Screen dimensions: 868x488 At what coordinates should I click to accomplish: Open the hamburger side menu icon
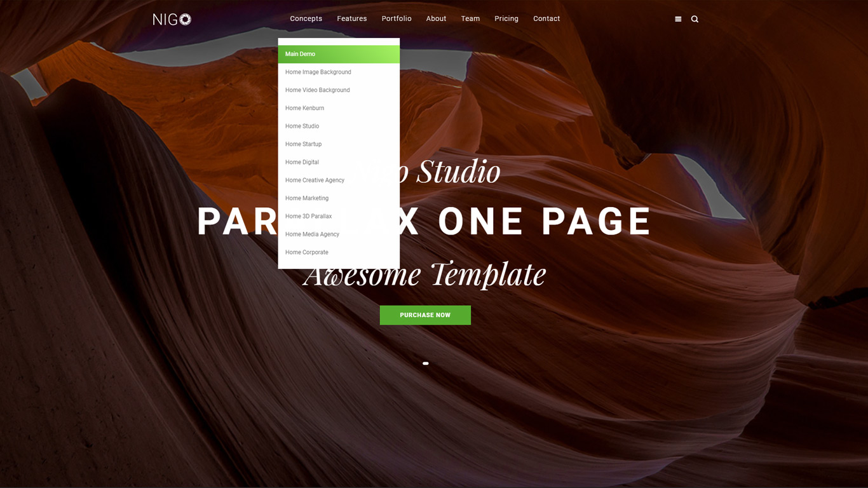(678, 19)
